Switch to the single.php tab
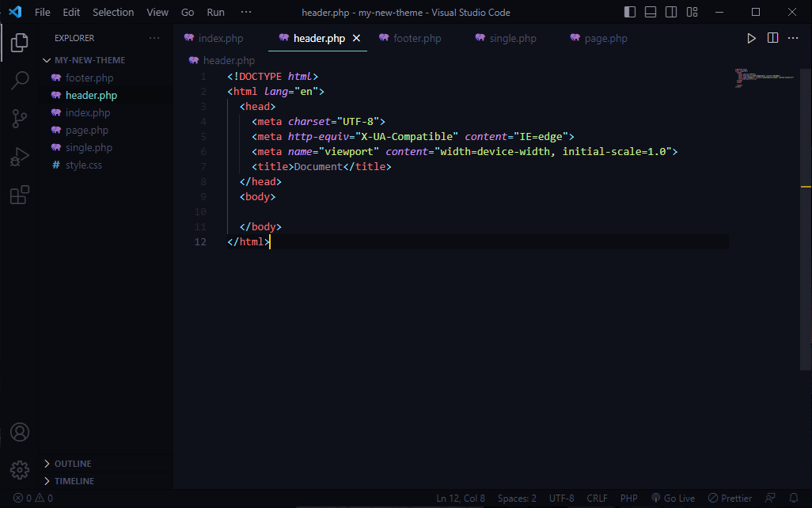 pyautogui.click(x=513, y=38)
